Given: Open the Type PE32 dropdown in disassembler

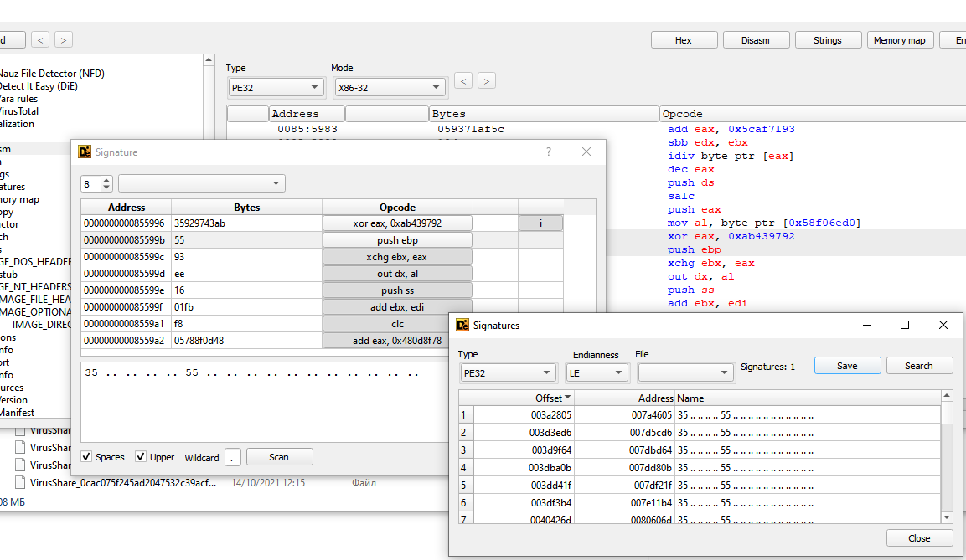Looking at the screenshot, I should (276, 87).
